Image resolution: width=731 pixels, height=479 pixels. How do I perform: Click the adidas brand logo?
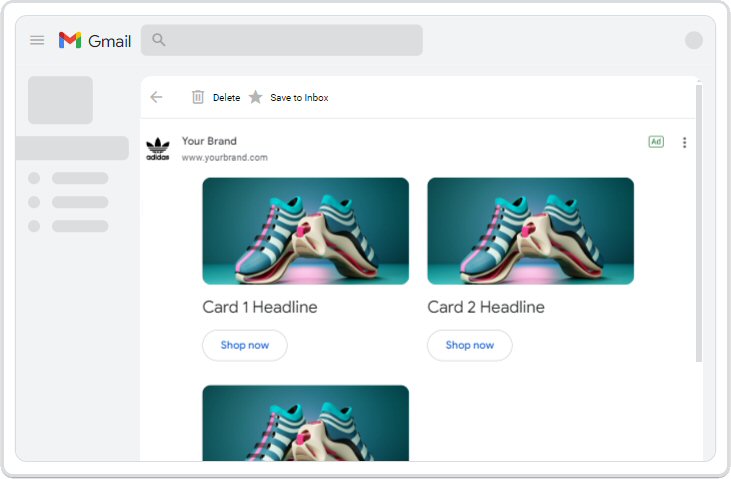pos(158,149)
